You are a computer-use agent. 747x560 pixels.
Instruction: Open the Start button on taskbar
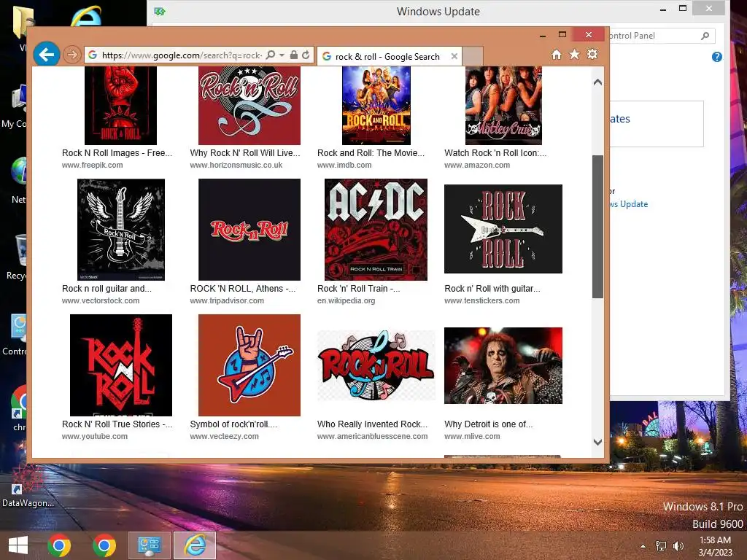click(x=18, y=545)
